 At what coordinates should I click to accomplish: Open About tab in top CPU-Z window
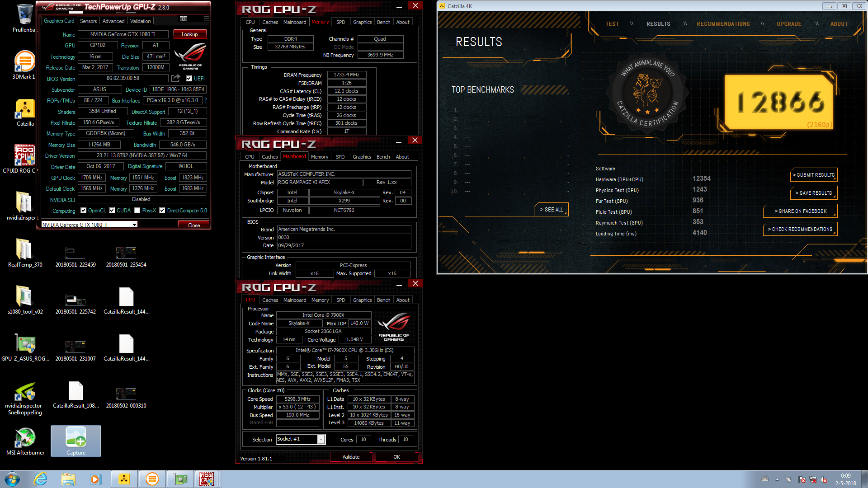tap(403, 22)
